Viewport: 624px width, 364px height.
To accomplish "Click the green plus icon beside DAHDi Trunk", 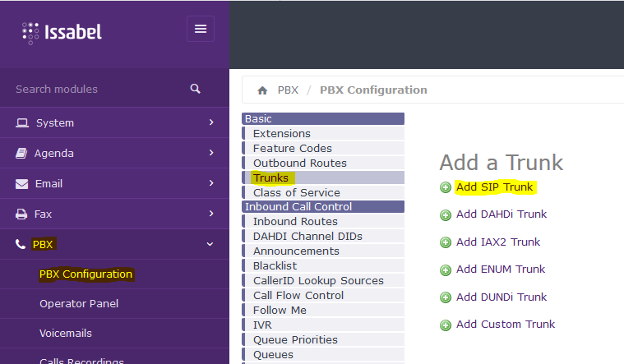I will [446, 215].
